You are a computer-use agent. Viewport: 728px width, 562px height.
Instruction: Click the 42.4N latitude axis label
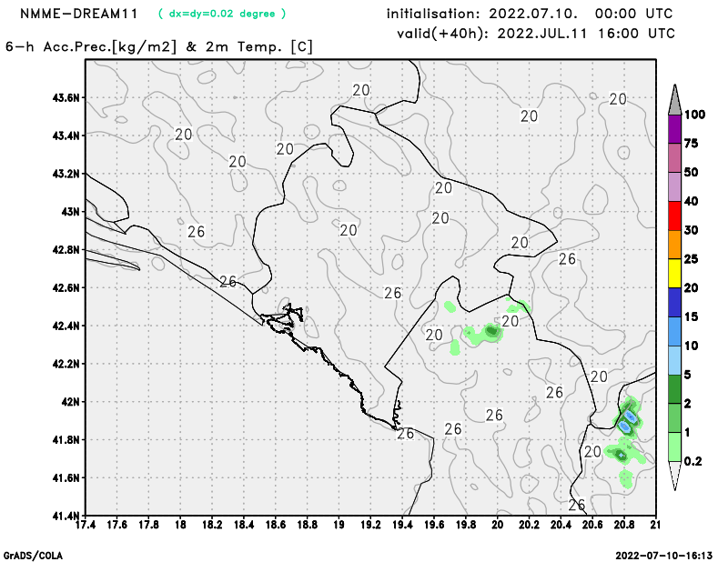coord(66,326)
